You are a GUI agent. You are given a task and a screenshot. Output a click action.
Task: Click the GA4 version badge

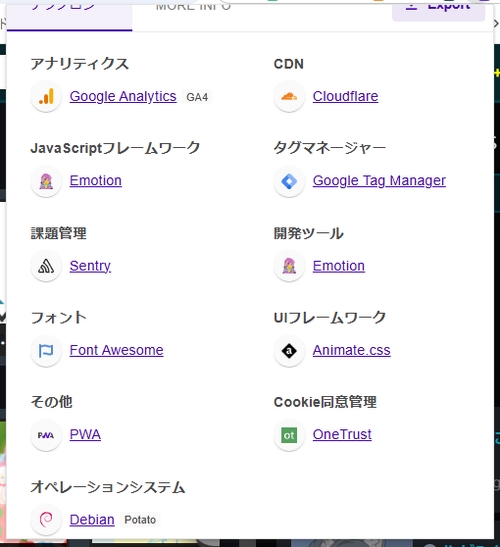click(197, 97)
